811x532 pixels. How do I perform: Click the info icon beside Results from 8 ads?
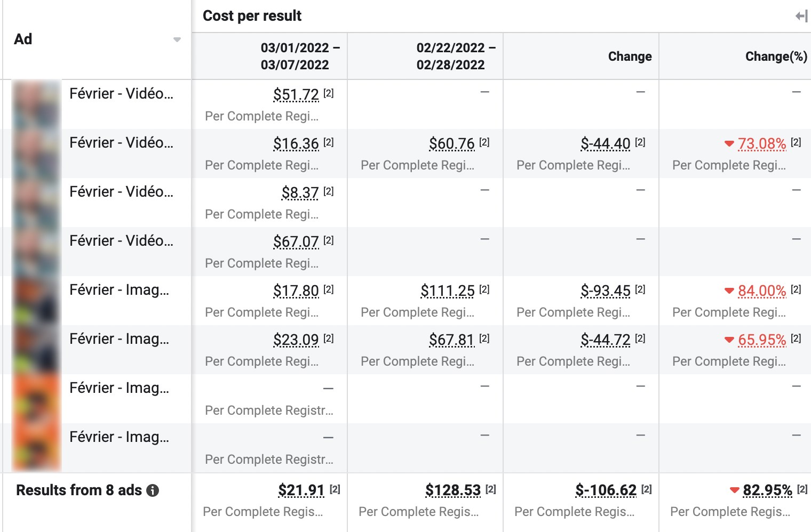(153, 490)
